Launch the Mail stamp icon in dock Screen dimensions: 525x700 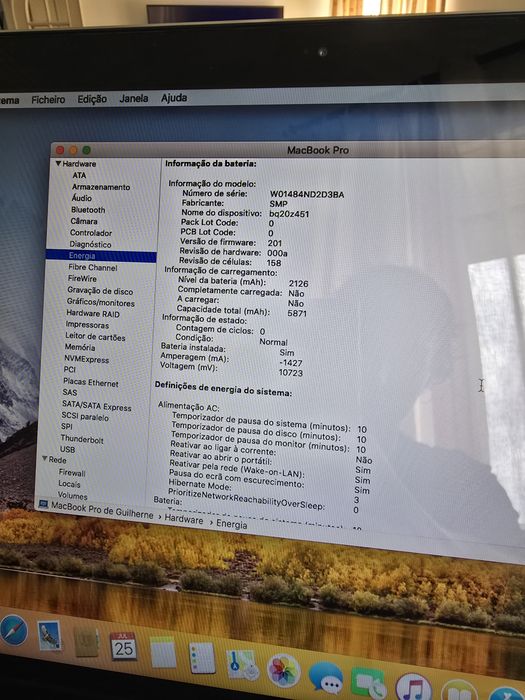[49, 635]
